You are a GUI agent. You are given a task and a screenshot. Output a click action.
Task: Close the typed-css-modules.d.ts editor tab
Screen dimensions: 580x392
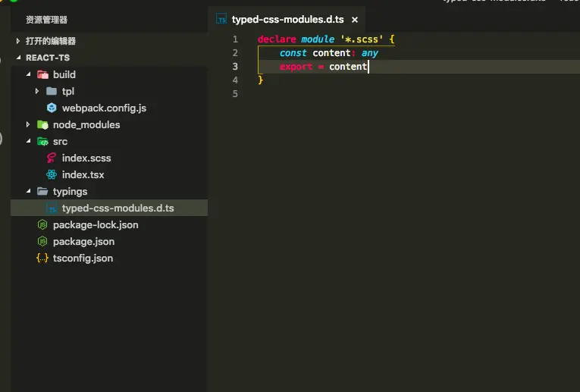point(354,20)
